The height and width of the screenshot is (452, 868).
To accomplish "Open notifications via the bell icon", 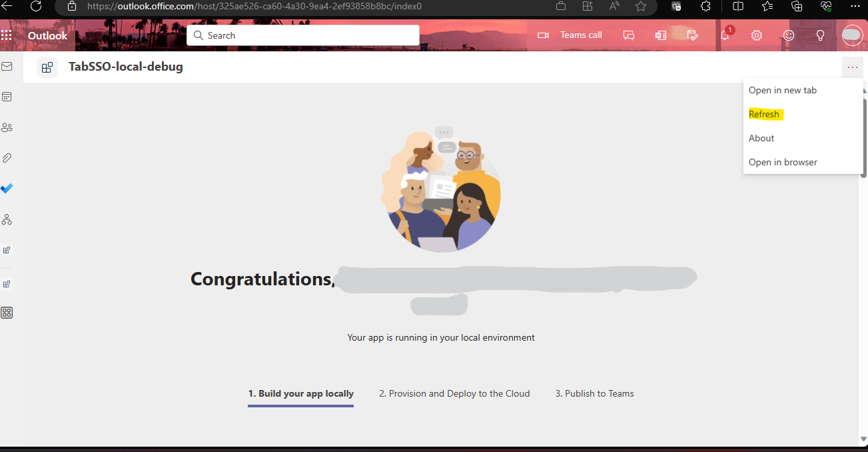I will coord(724,35).
